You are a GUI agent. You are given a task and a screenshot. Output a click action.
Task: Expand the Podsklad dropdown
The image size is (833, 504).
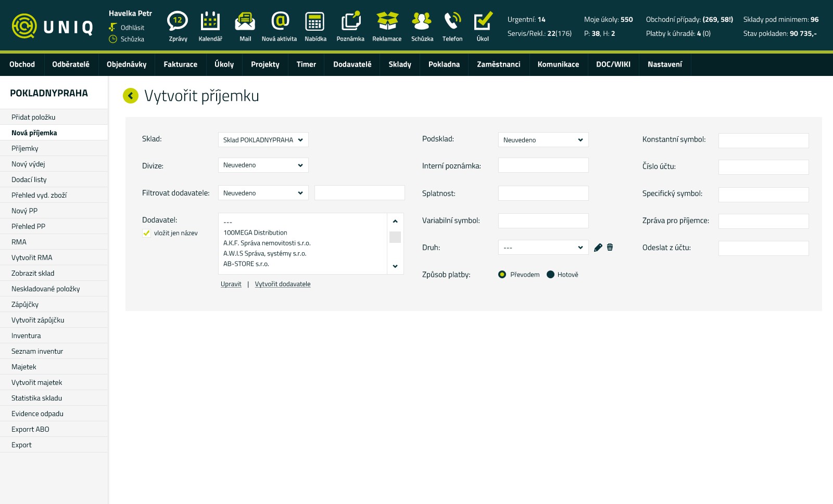(x=543, y=139)
